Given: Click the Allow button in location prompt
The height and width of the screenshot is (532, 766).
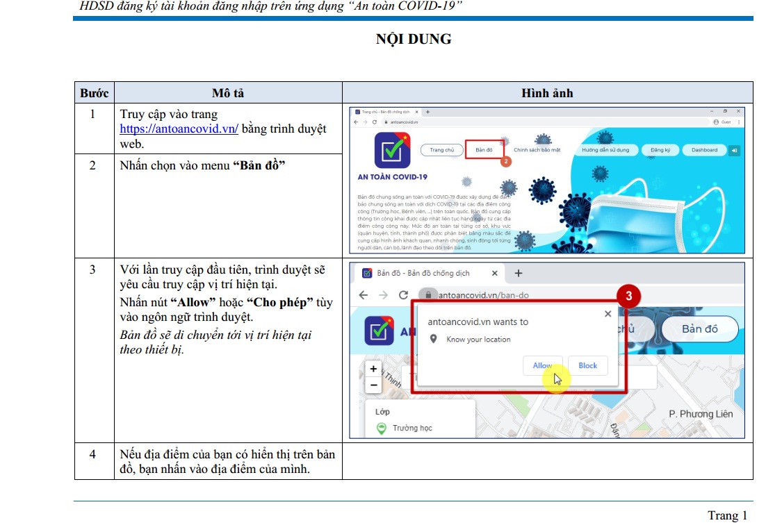Looking at the screenshot, I should pos(542,366).
